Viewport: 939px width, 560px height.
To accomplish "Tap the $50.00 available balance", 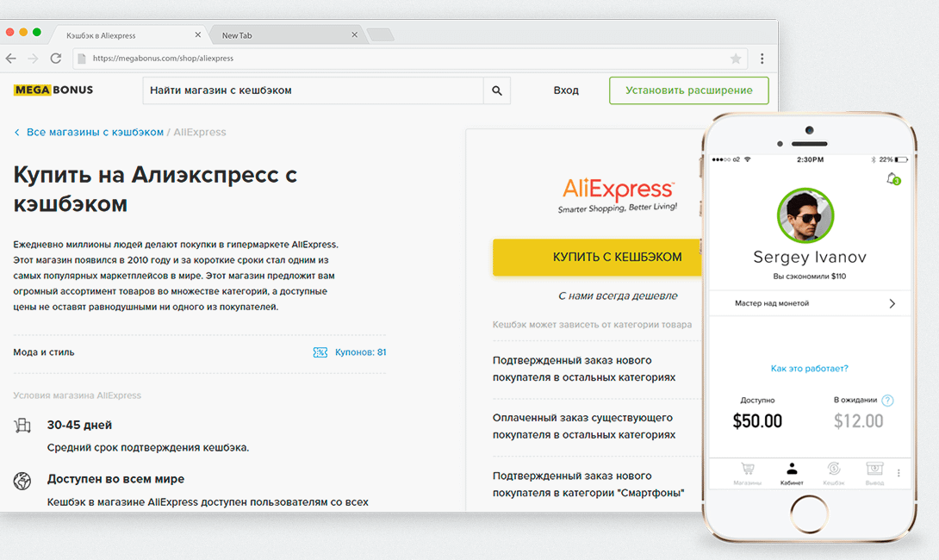I will point(757,421).
